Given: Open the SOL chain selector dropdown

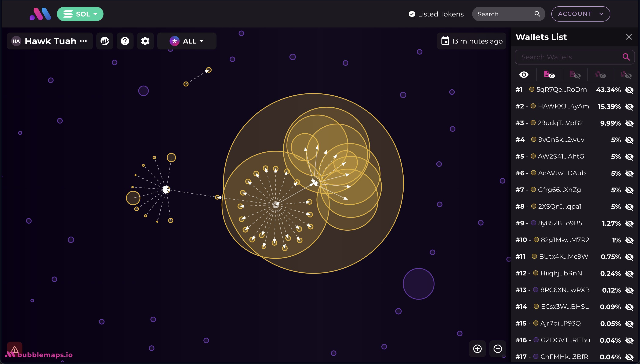Looking at the screenshot, I should (80, 14).
